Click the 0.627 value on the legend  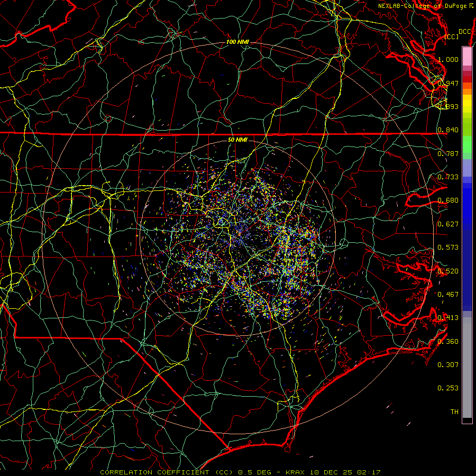tap(448, 224)
